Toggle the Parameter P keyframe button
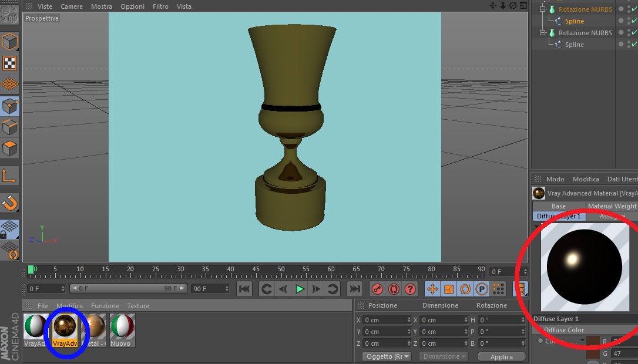This screenshot has height=364, width=638. [482, 289]
